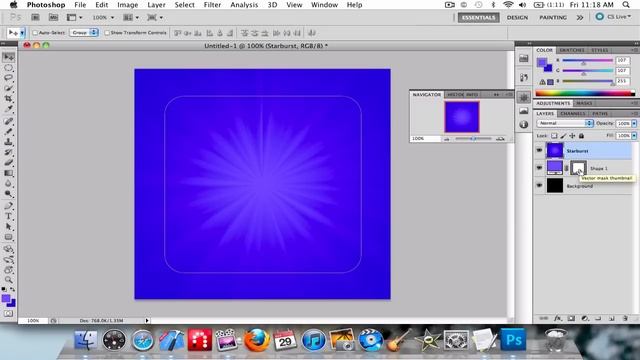Open the layer Fill slider arrow
Screen dimensions: 640x360
[634, 136]
